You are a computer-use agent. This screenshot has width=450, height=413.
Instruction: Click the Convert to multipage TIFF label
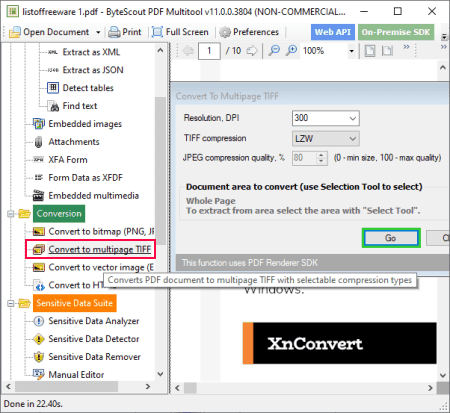100,249
